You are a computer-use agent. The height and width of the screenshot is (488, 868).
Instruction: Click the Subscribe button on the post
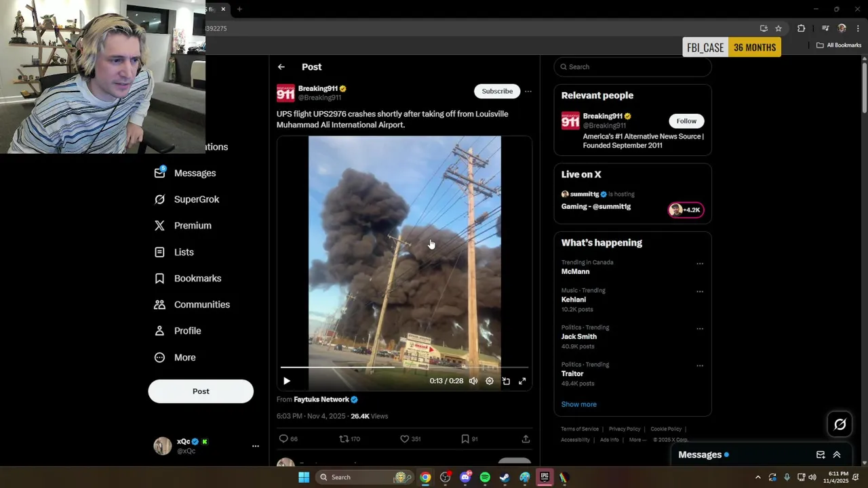[497, 91]
